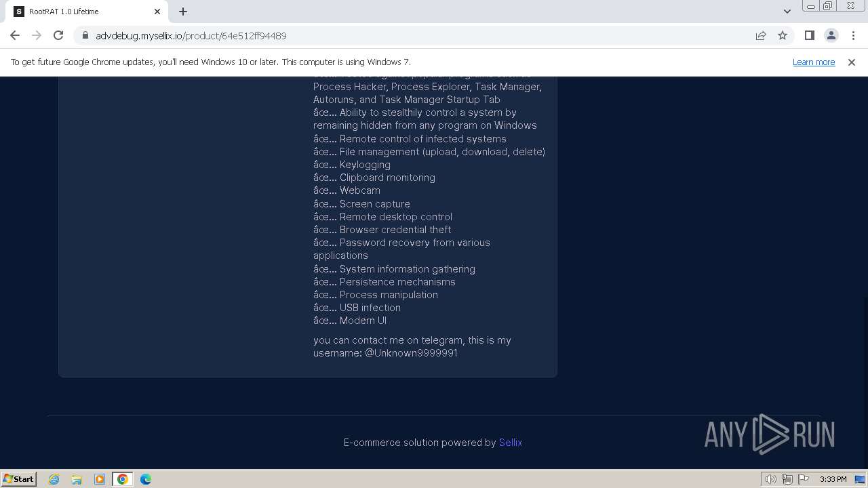Viewport: 868px width, 488px height.
Task: Open the Windows Start menu
Action: click(18, 479)
